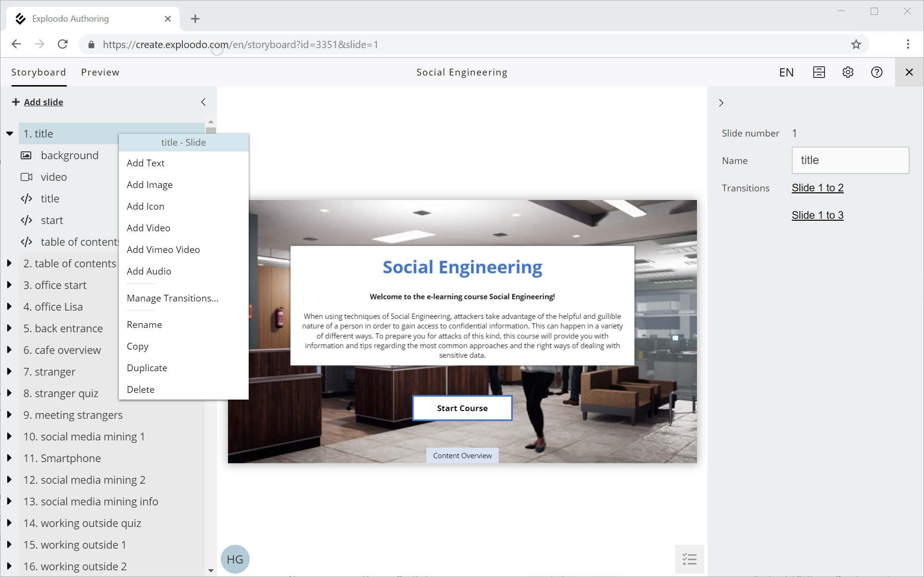The height and width of the screenshot is (577, 924).
Task: Choose Add Vimeo Video from context menu
Action: point(163,250)
